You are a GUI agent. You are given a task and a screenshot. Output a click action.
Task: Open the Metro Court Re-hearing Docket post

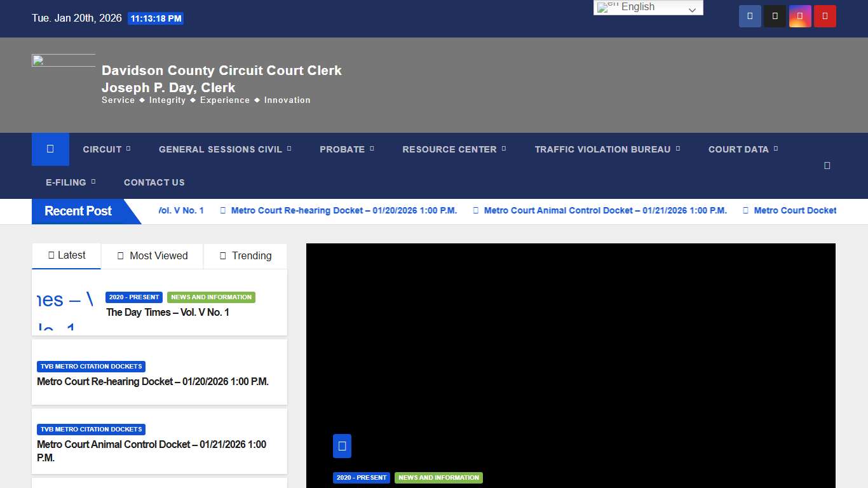pos(153,381)
